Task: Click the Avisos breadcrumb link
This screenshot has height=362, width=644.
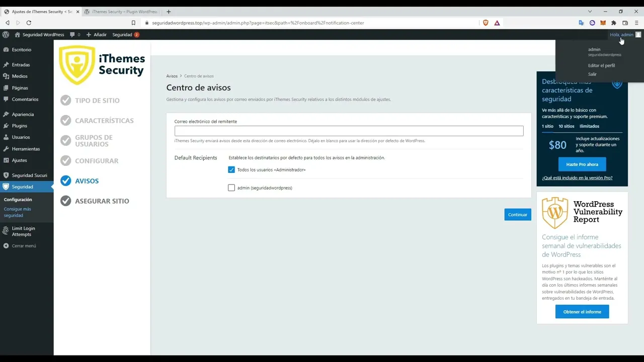Action: click(172, 76)
